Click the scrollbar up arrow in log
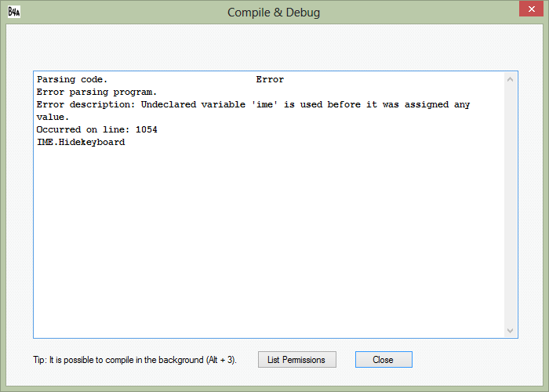 510,79
